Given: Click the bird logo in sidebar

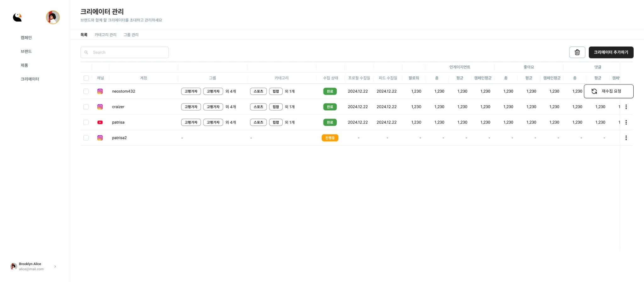Looking at the screenshot, I should click(x=17, y=17).
